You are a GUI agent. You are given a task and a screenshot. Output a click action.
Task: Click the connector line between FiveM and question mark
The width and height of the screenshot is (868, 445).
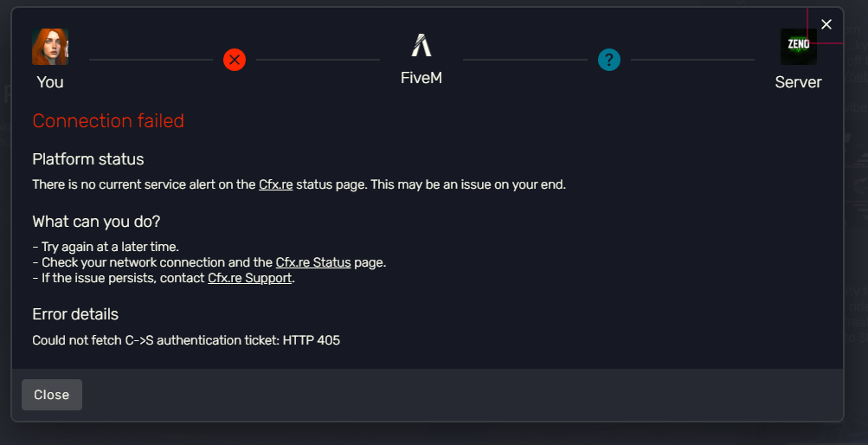pyautogui.click(x=524, y=60)
